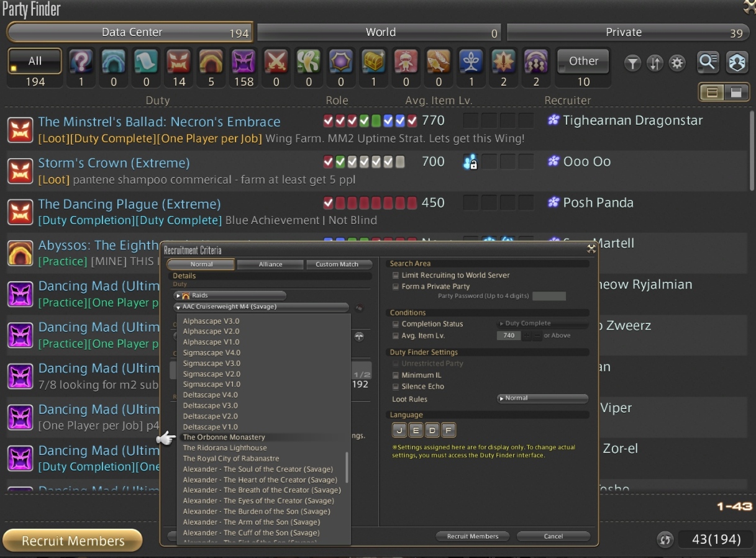756x558 pixels.
Task: Select the purple arch with figures category icon
Action: pos(536,61)
